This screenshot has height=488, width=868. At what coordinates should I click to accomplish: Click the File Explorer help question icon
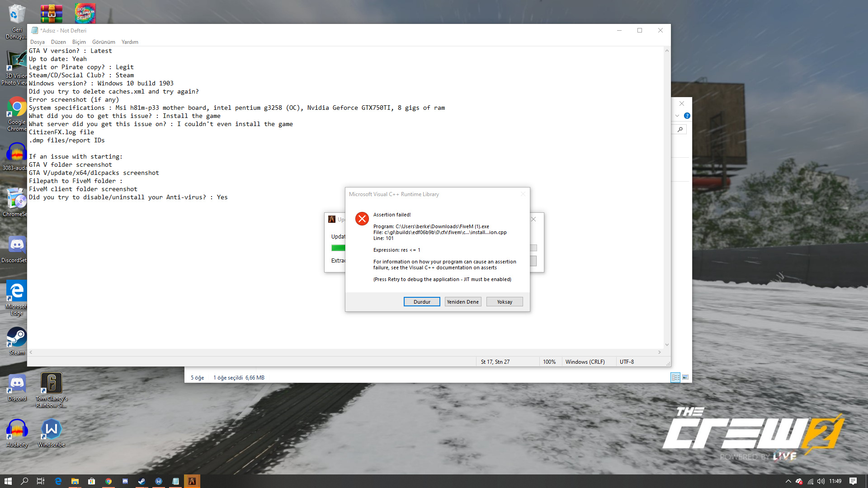coord(687,116)
